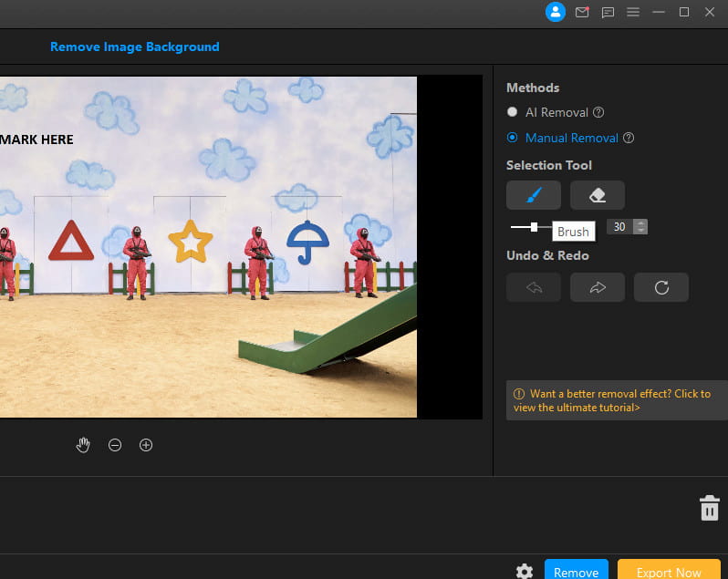Click the Export Now button
The image size is (728, 579).
(669, 570)
